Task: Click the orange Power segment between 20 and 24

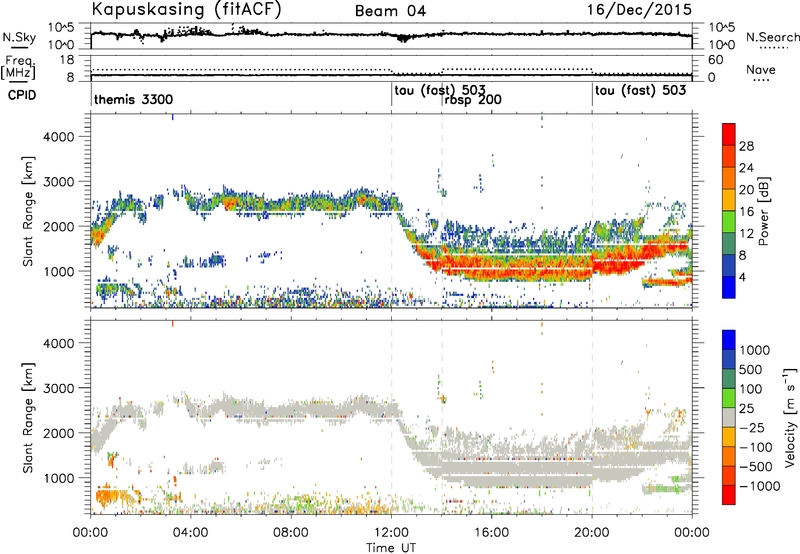Action: point(729,179)
